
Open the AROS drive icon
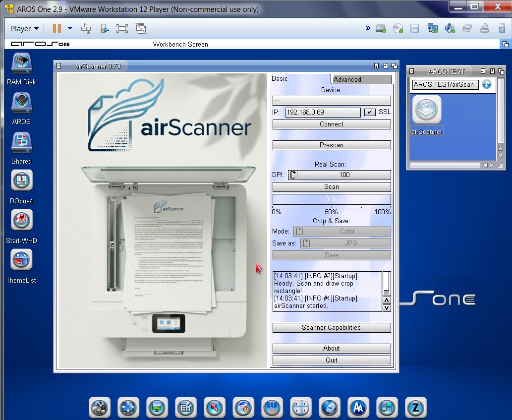(x=21, y=104)
